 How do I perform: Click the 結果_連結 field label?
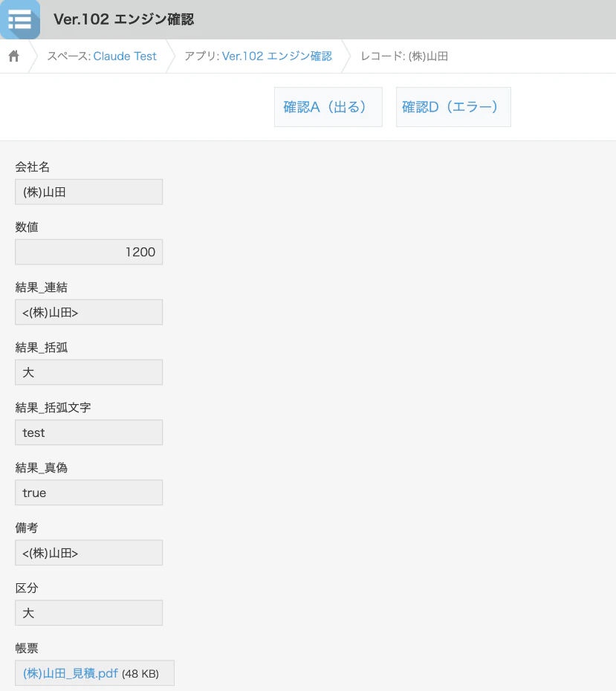(x=41, y=288)
